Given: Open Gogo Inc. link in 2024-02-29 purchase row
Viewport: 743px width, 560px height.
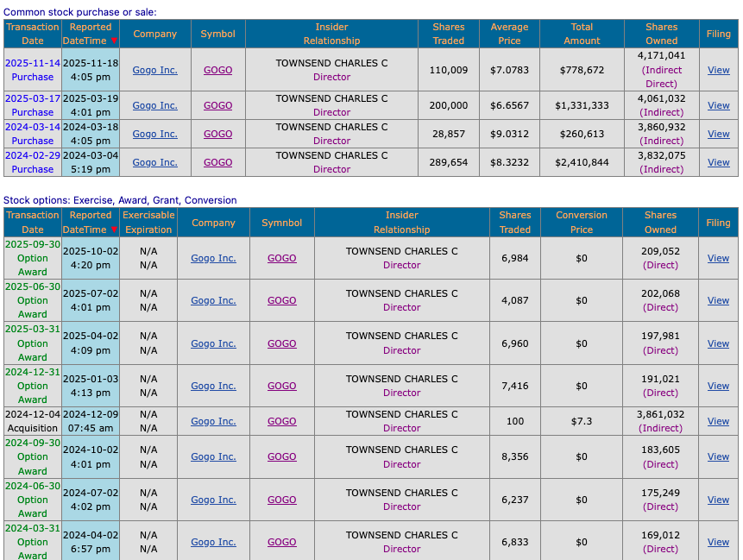Looking at the screenshot, I should (155, 162).
